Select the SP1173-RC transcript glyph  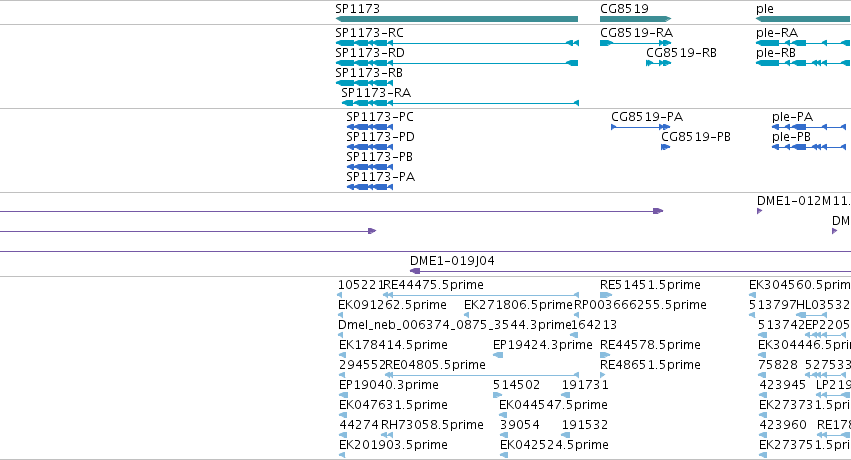(457, 43)
